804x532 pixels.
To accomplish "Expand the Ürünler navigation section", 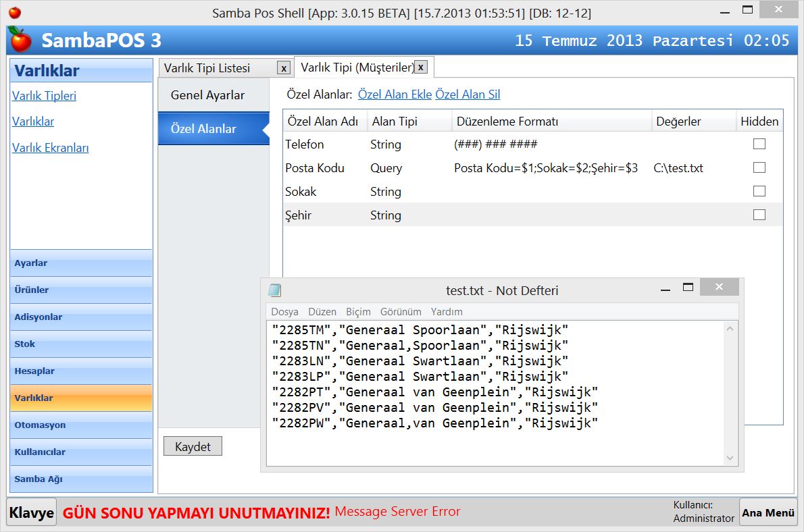I will pos(81,290).
